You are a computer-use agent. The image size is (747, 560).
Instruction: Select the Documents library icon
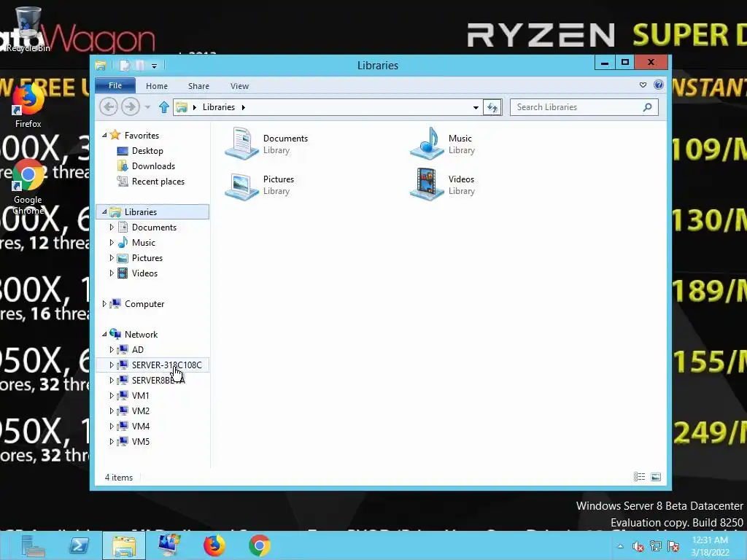point(241,144)
